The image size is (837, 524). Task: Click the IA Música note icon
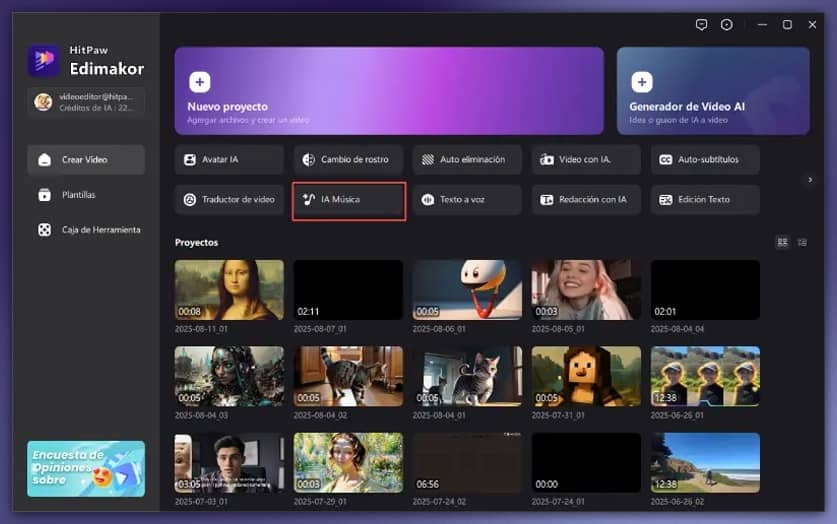pos(309,200)
